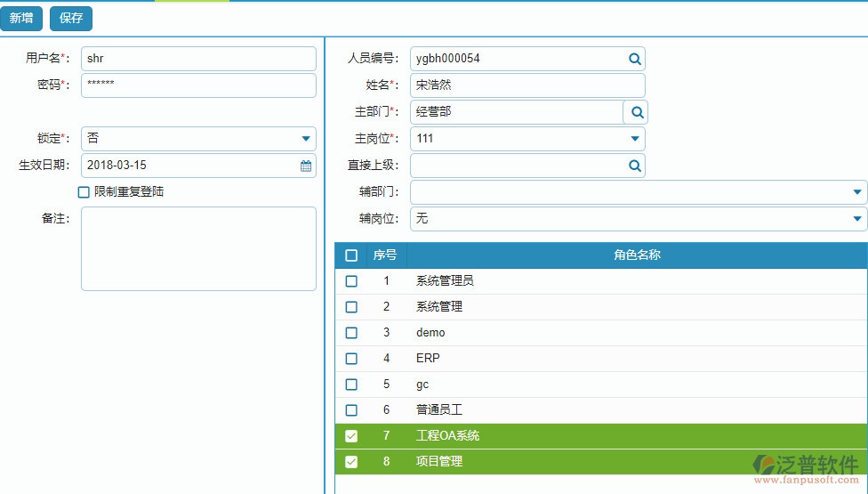
Task: Expand the 锁定 dropdown
Action: pyautogui.click(x=306, y=139)
